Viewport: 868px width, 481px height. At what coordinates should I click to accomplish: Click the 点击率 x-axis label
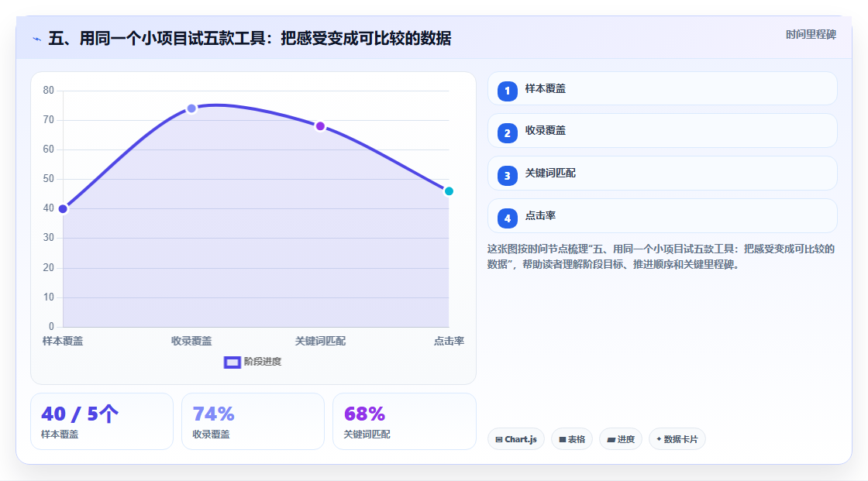click(449, 341)
